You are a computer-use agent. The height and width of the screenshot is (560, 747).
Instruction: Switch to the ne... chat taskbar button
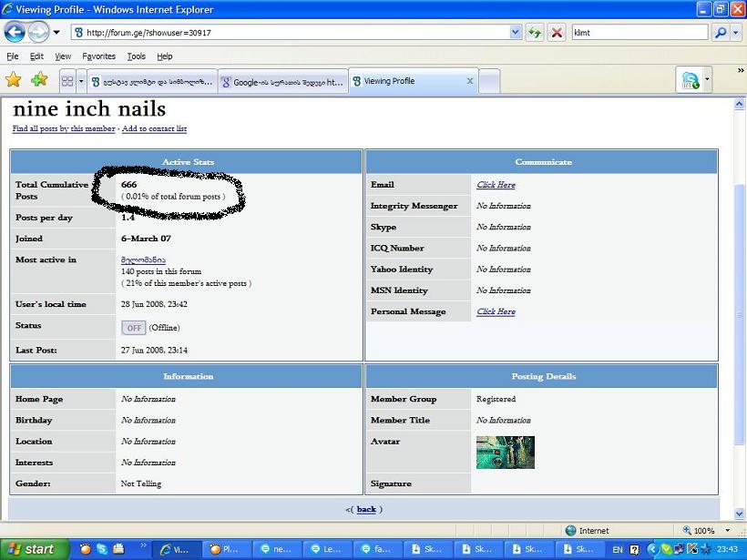tap(276, 549)
